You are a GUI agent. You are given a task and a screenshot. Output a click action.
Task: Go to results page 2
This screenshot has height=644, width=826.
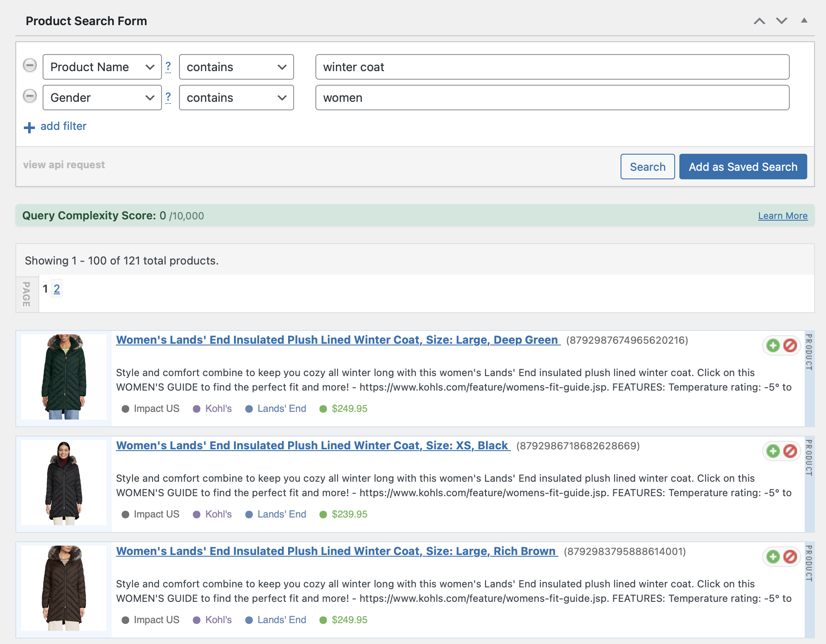click(57, 289)
